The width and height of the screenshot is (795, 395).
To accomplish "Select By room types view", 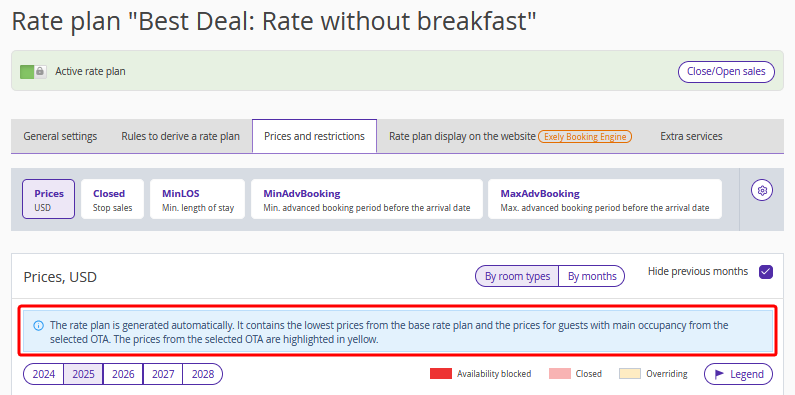I will (x=517, y=276).
